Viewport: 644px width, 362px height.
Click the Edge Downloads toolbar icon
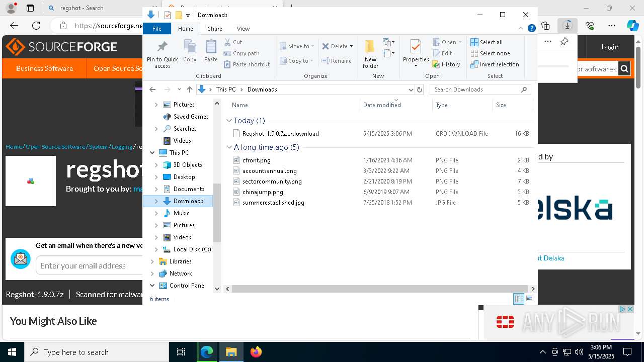(568, 25)
